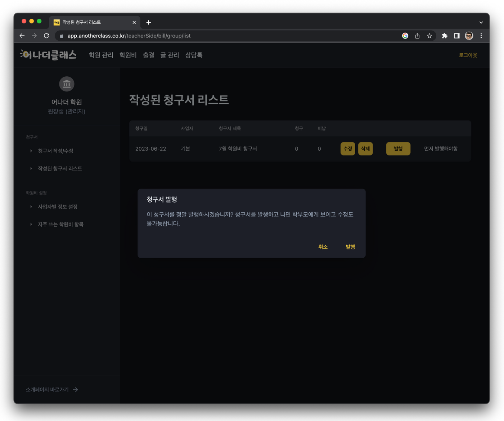
Task: Click the 소개페이지 바로가기 link
Action: click(x=47, y=390)
